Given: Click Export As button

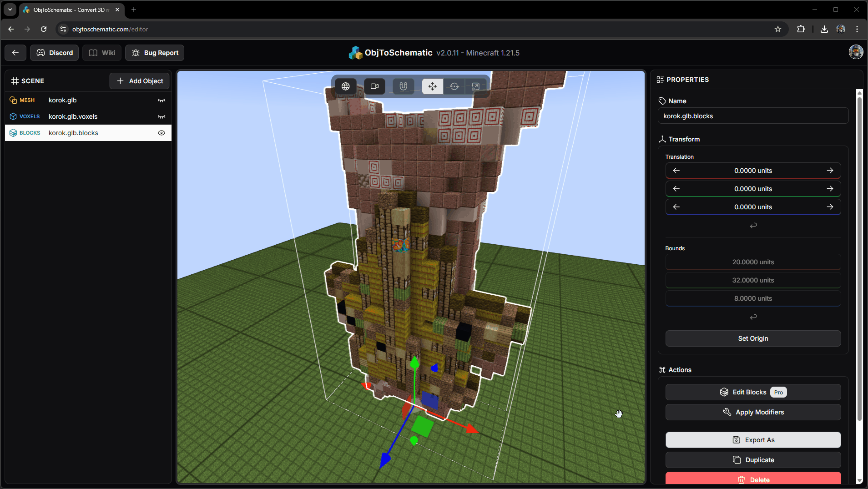Looking at the screenshot, I should tap(753, 440).
